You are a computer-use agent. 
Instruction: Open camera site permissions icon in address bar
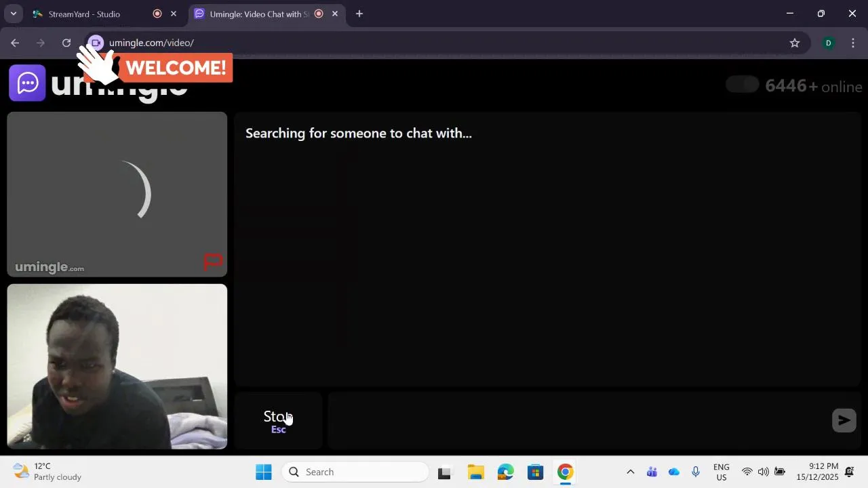[96, 43]
